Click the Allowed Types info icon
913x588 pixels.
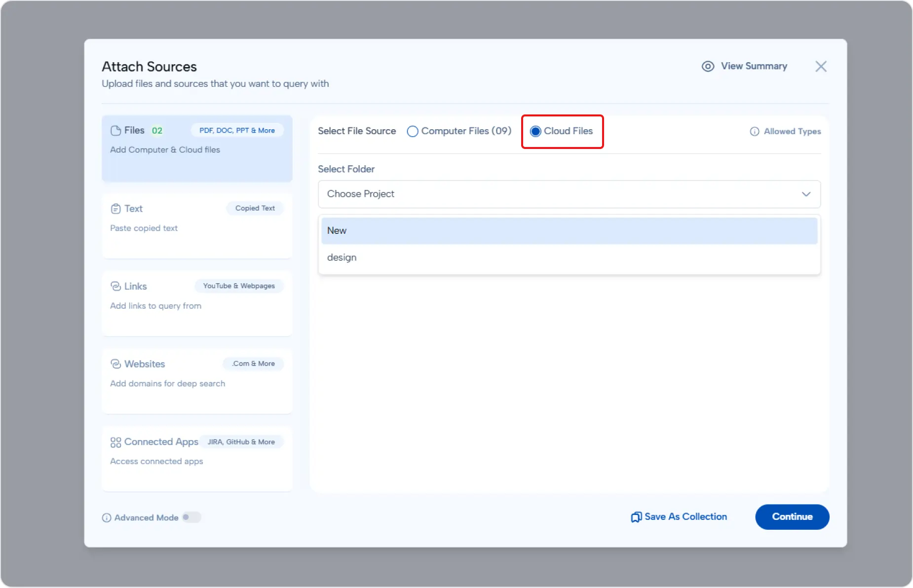pyautogui.click(x=754, y=131)
